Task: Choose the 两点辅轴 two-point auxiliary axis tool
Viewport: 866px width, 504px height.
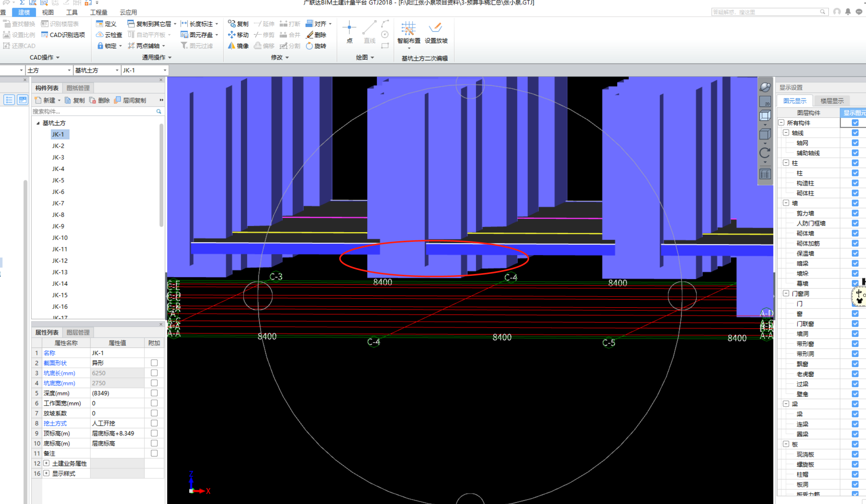Action: point(144,46)
